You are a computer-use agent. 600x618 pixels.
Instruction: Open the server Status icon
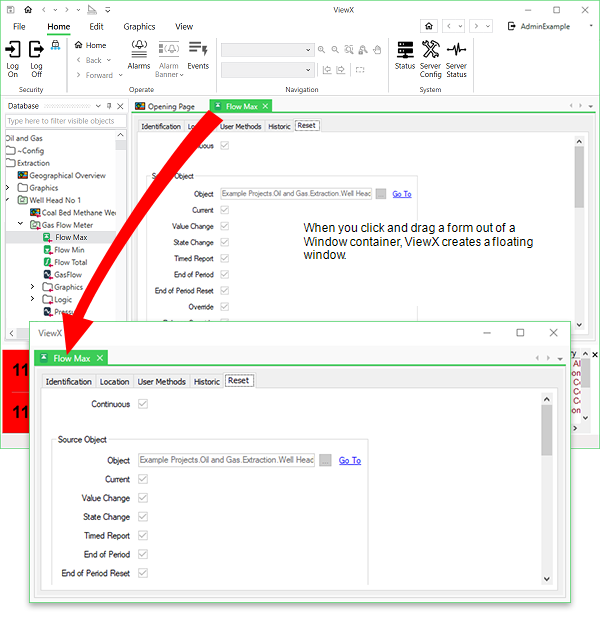pyautogui.click(x=405, y=50)
